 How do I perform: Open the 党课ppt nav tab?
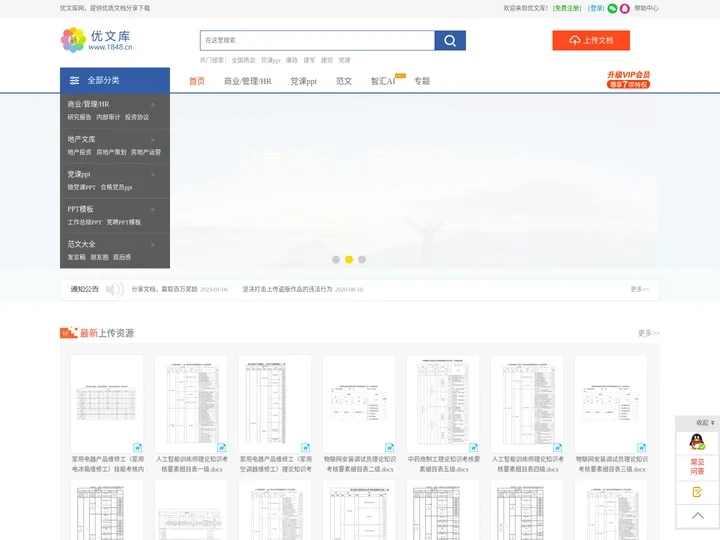[x=304, y=81]
